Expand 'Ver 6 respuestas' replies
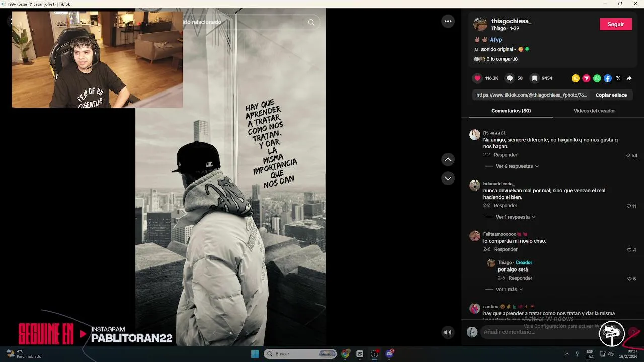Image resolution: width=644 pixels, height=362 pixels. point(517,166)
